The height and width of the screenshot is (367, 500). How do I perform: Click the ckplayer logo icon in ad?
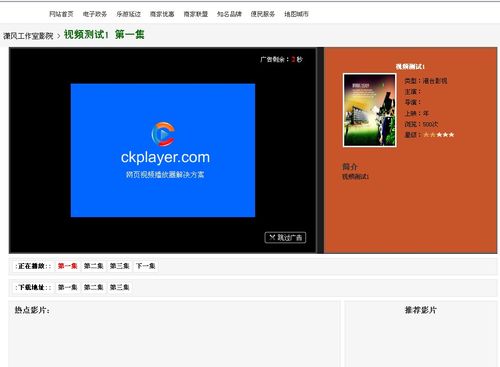pyautogui.click(x=163, y=134)
